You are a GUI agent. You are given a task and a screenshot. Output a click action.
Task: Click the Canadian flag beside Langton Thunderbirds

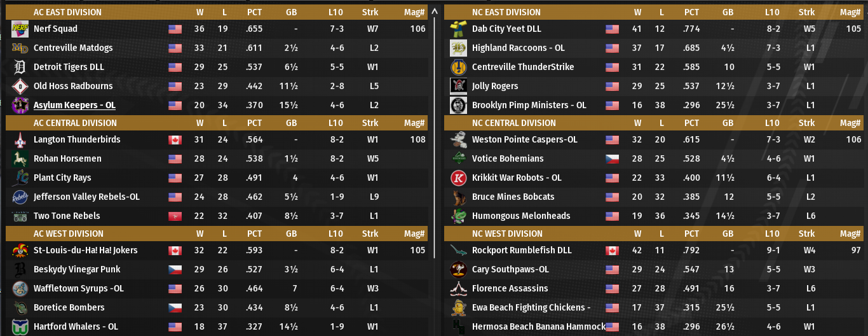point(175,140)
